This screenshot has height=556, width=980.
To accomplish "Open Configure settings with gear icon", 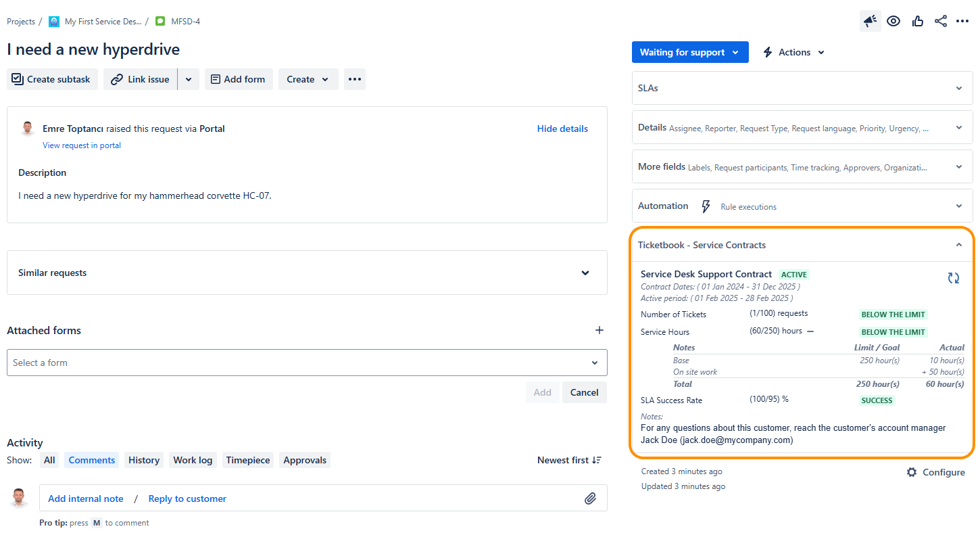I will [936, 472].
